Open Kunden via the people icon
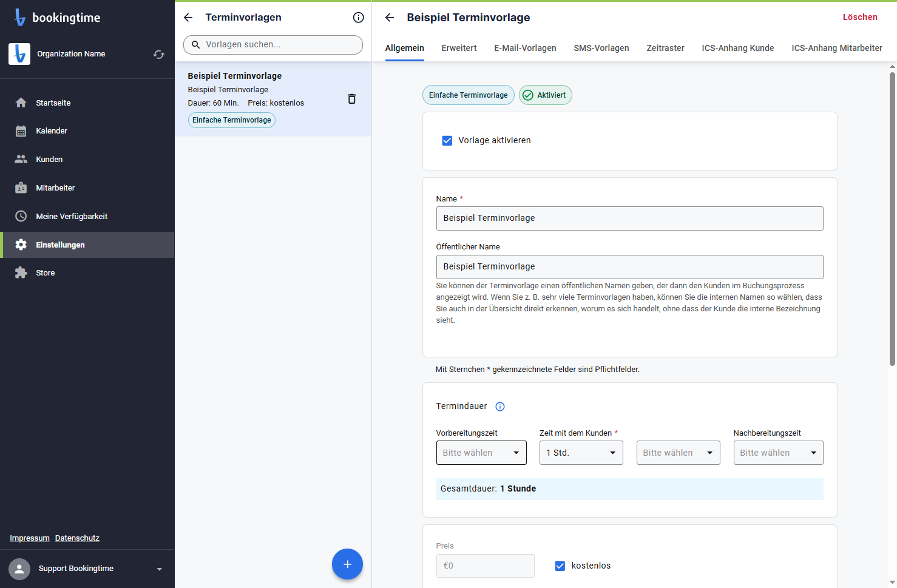The height and width of the screenshot is (588, 897). [x=21, y=159]
